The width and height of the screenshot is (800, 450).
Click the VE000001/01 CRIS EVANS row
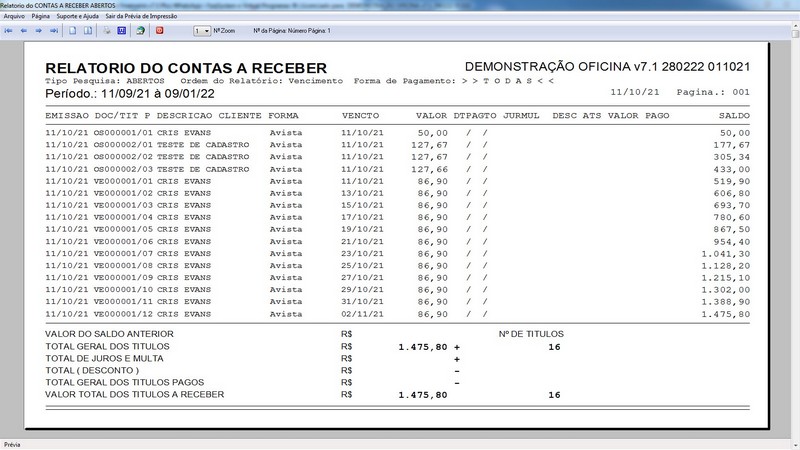click(x=397, y=181)
